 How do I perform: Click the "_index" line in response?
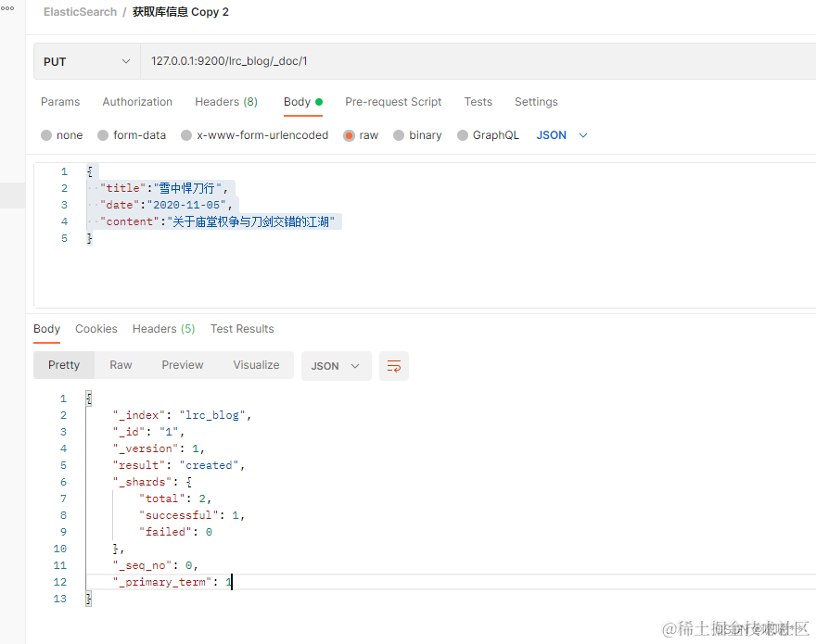(x=182, y=415)
